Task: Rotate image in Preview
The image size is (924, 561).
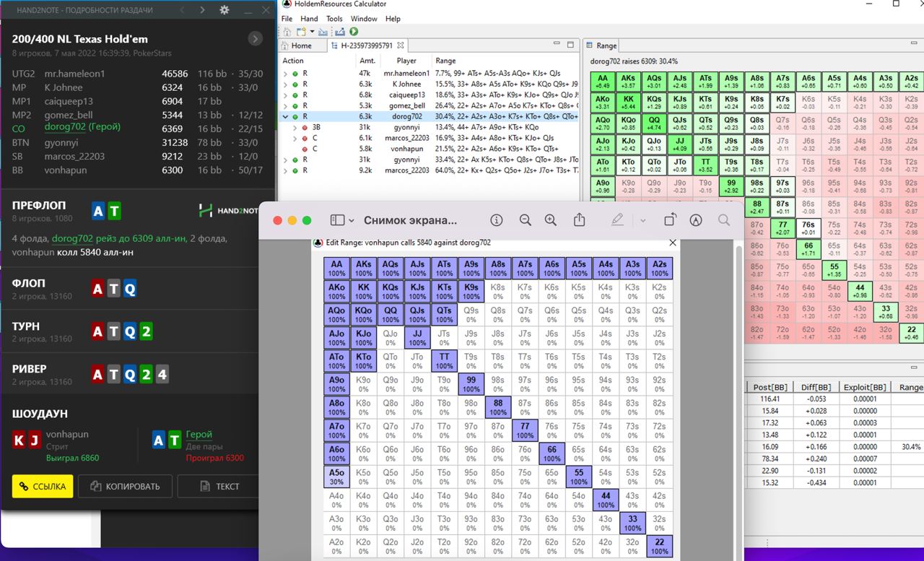Action: pyautogui.click(x=670, y=220)
